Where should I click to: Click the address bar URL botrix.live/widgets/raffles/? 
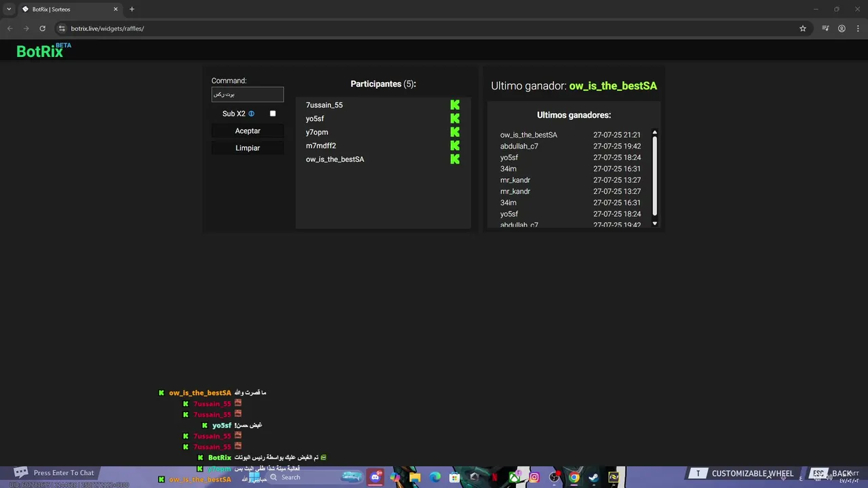[107, 28]
